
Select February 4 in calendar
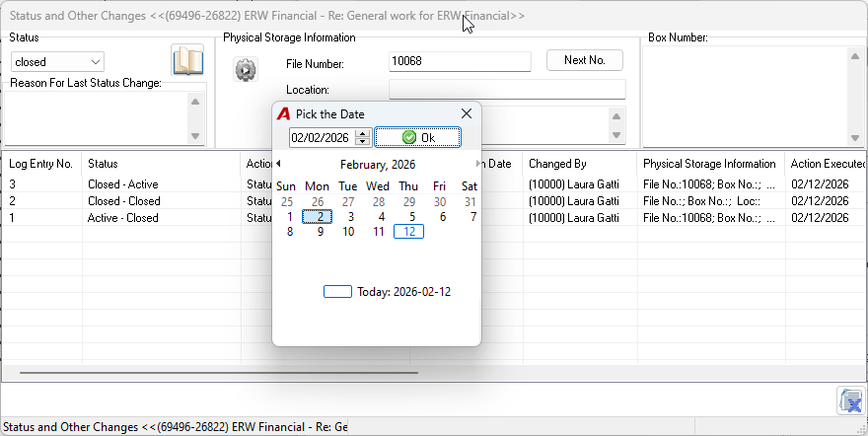378,217
